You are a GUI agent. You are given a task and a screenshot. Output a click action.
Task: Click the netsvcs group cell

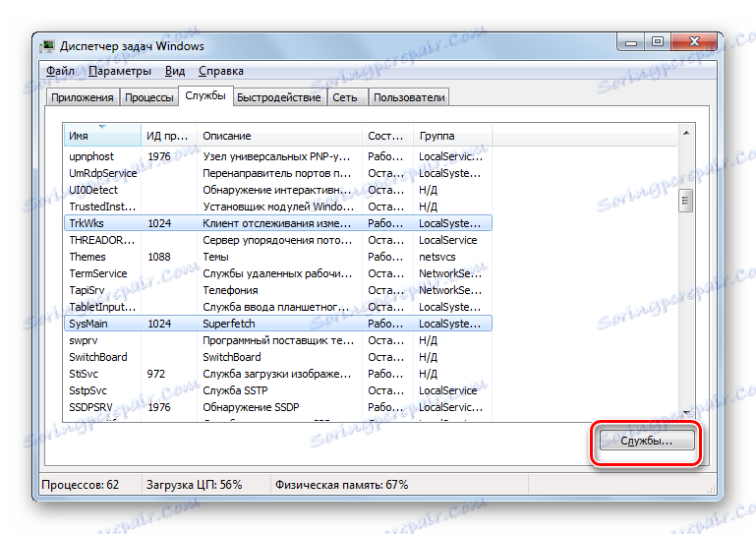coord(436,257)
